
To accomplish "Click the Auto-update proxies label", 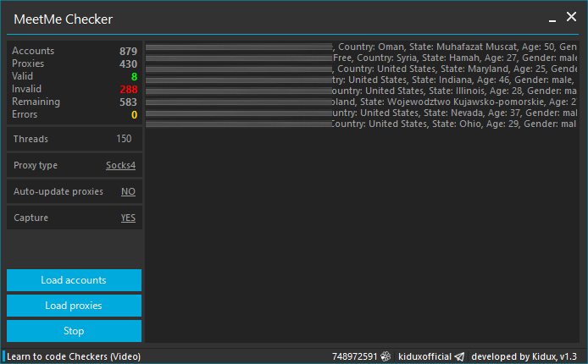I will pyautogui.click(x=58, y=191).
